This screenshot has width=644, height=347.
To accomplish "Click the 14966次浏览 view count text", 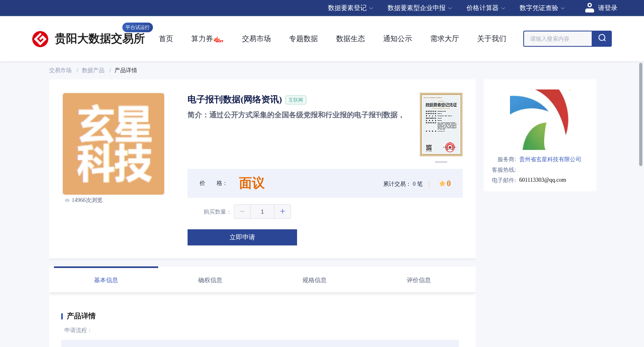I will point(87,200).
